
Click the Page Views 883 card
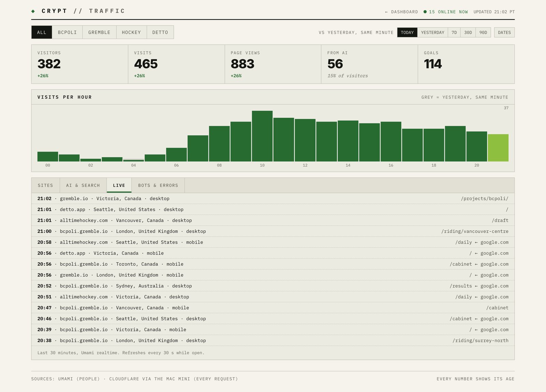pos(273,64)
